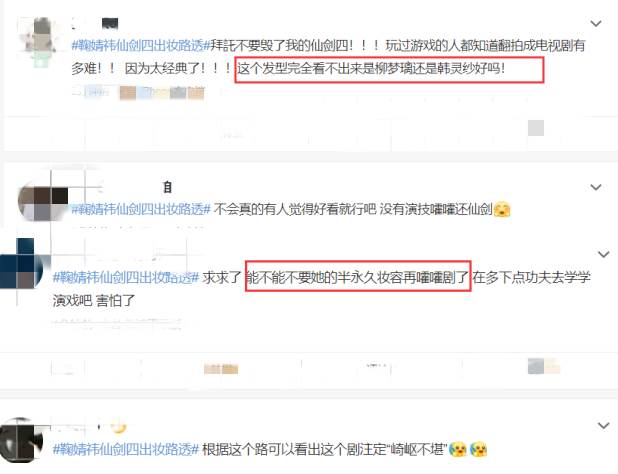Open the chevron menu on the 没有演技 post
This screenshot has height=474, width=618.
click(x=596, y=187)
